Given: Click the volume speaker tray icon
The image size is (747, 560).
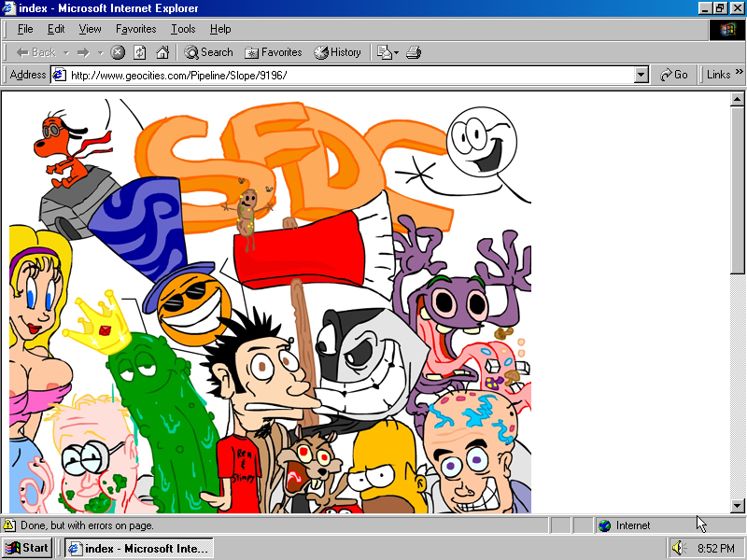Looking at the screenshot, I should point(678,548).
